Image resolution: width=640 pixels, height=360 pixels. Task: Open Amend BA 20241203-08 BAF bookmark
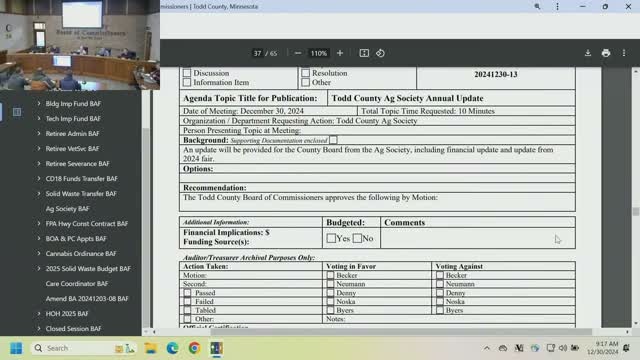87,299
